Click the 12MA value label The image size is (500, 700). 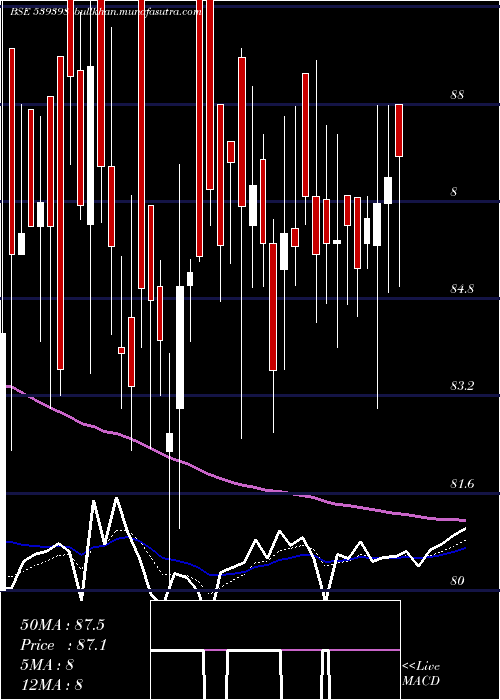[51, 685]
